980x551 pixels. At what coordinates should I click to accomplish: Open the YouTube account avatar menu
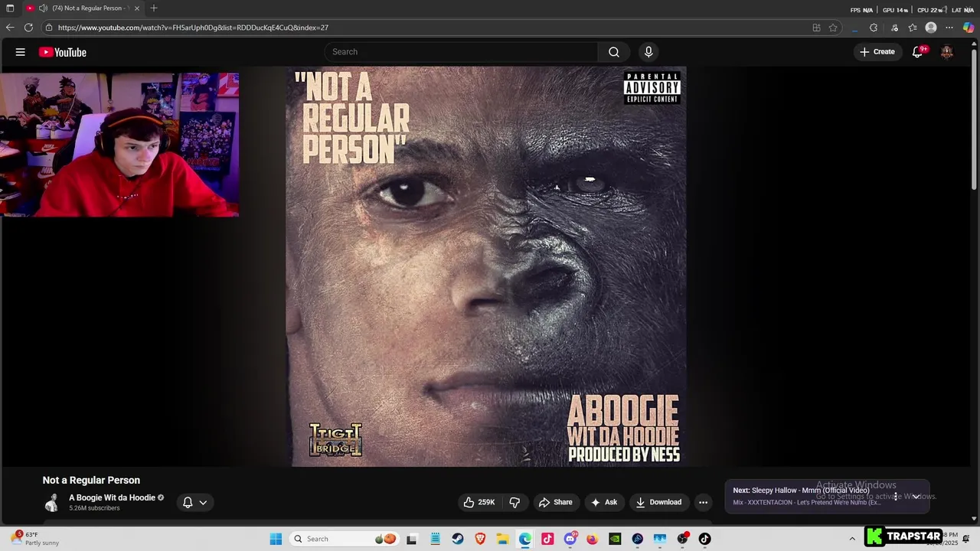click(947, 52)
